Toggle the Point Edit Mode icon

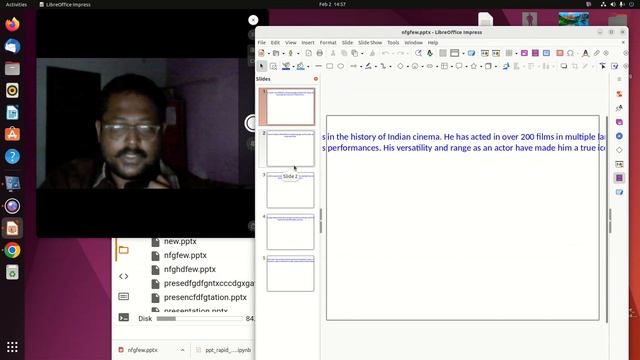pyautogui.click(x=602, y=66)
